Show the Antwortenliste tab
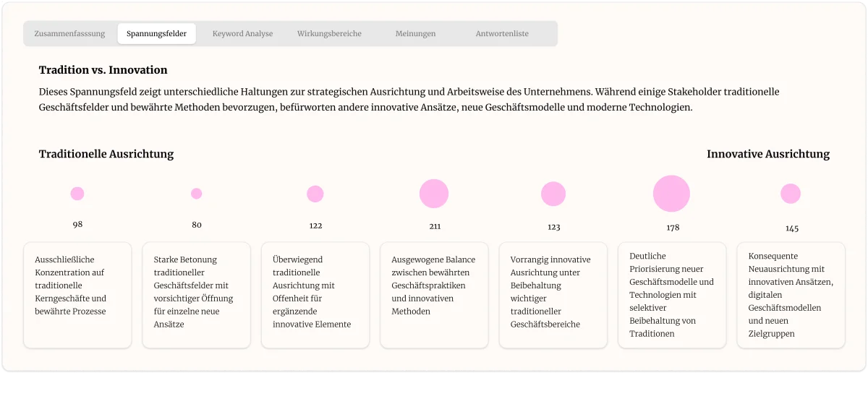The width and height of the screenshot is (868, 404). click(x=502, y=33)
